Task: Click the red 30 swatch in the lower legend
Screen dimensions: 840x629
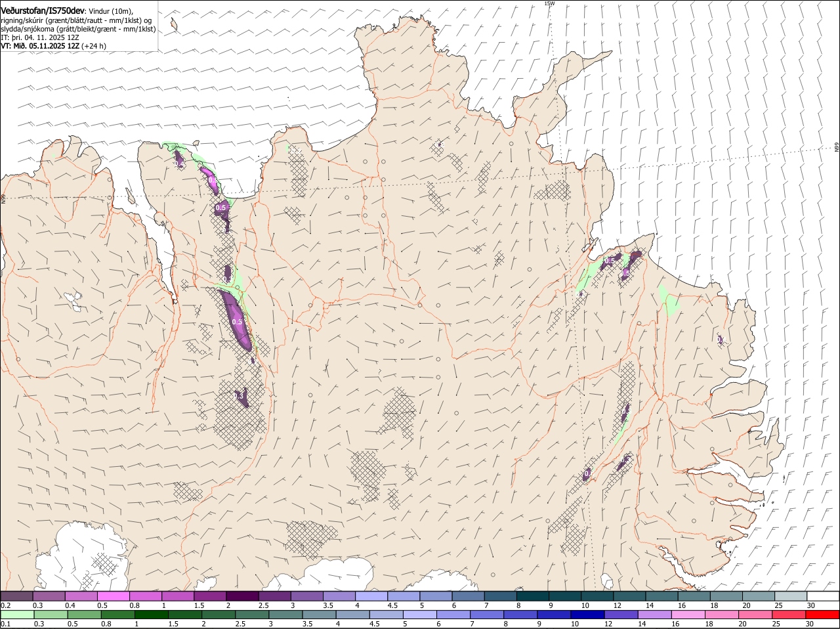Action: 822,615
